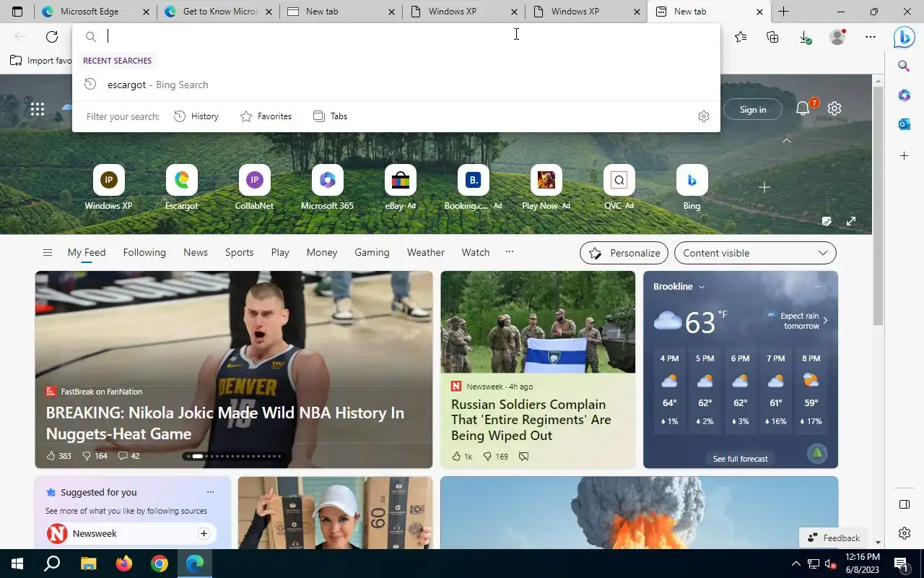Open Firefox from the taskbar
The image size is (924, 578).
[x=124, y=564]
